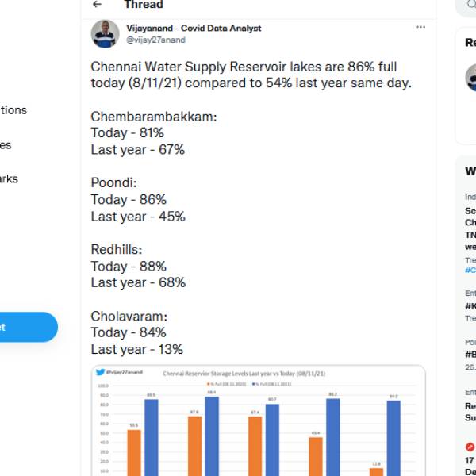Open the tweet's three-dot more options menu

[x=420, y=27]
